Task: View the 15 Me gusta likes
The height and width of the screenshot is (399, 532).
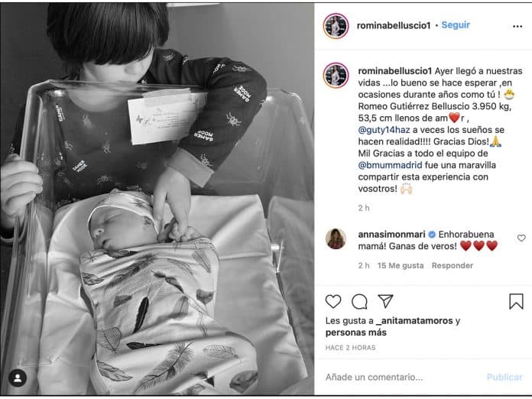Action: (401, 266)
